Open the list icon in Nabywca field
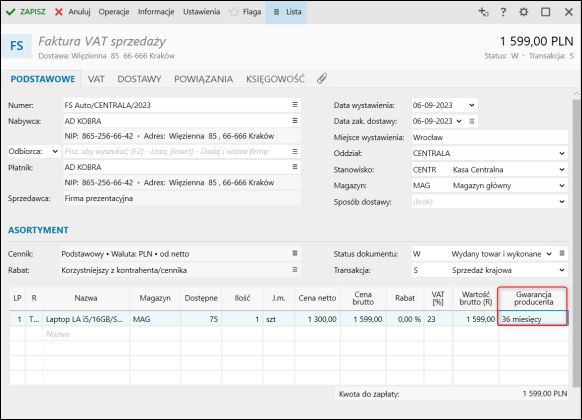The image size is (582, 420). (295, 121)
